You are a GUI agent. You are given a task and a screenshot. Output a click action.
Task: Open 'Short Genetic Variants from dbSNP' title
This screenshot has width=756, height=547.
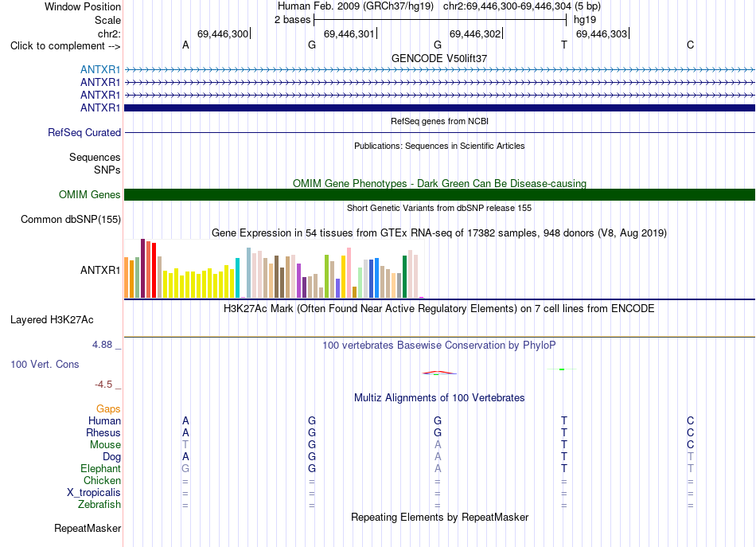coord(439,208)
